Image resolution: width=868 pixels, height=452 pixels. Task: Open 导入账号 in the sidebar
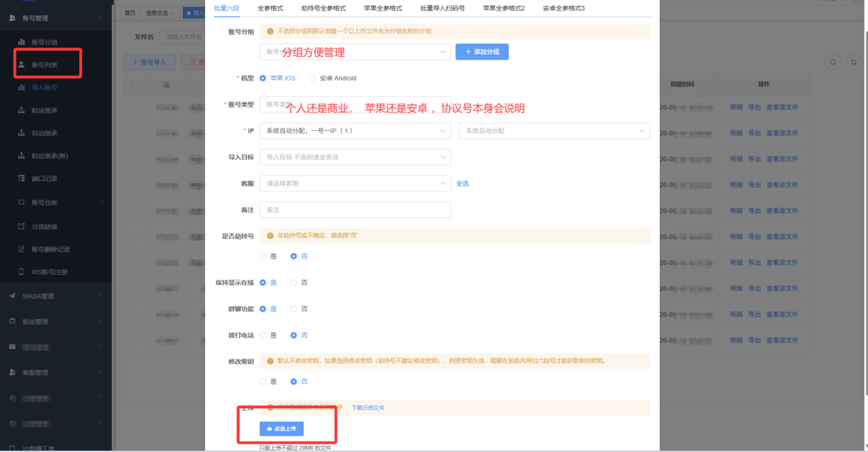pos(44,87)
